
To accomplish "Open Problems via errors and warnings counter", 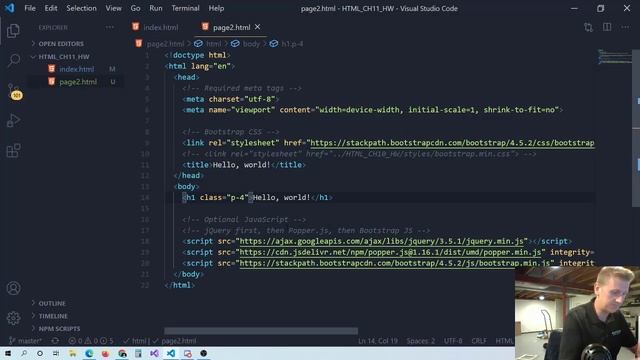I will tap(91, 340).
